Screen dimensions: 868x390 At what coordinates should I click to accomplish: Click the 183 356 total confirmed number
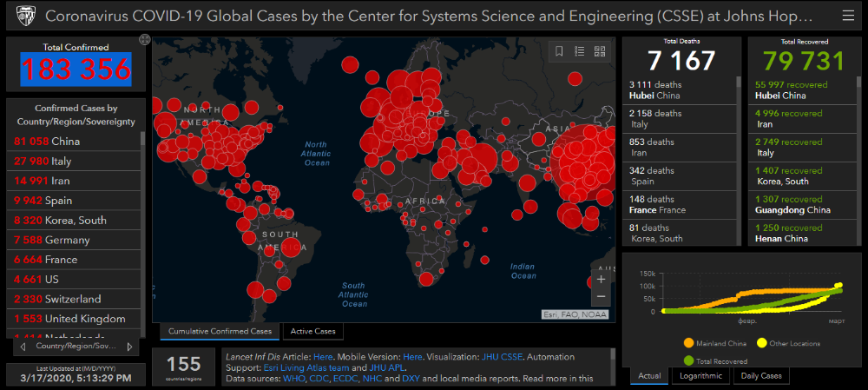[x=76, y=69]
